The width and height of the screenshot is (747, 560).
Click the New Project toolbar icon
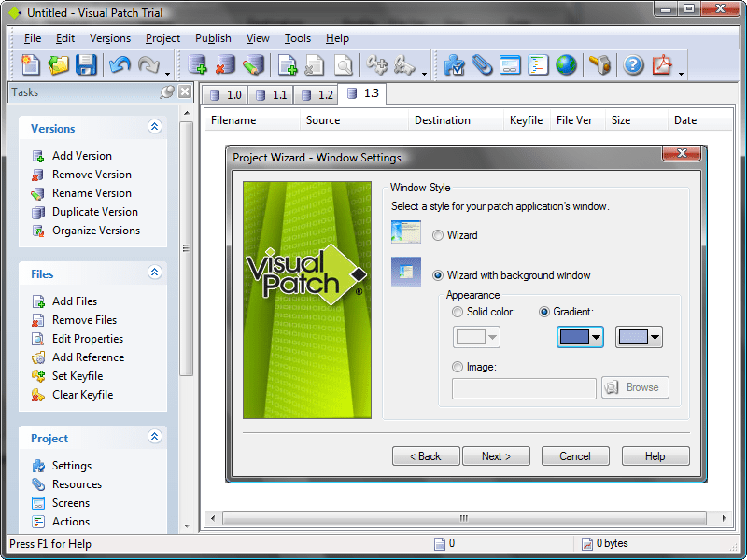[31, 64]
